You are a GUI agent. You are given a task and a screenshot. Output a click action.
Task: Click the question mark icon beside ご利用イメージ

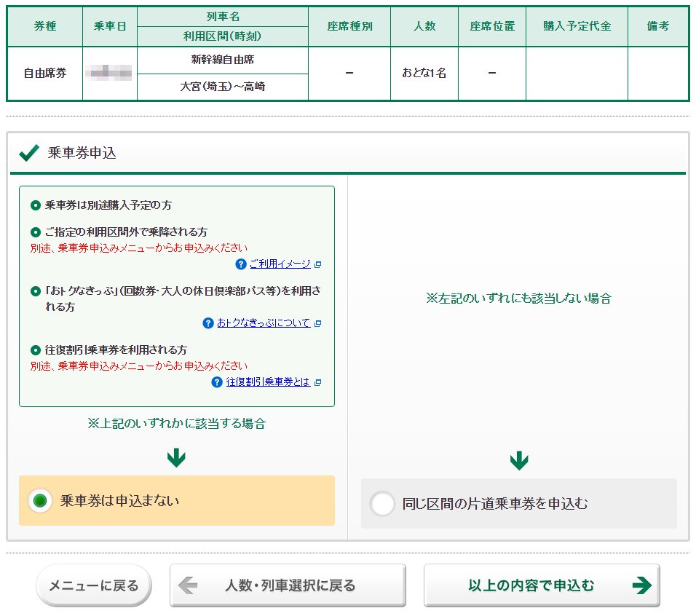241,264
